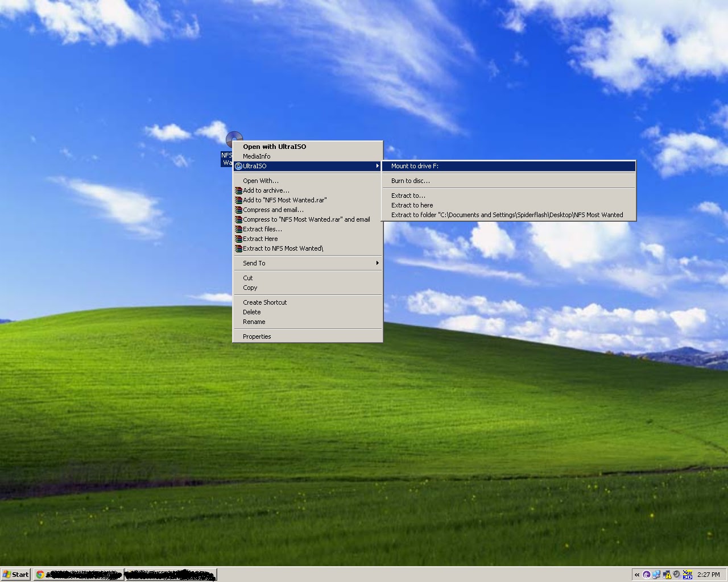Open the Xear 3D audio tray icon

[688, 575]
